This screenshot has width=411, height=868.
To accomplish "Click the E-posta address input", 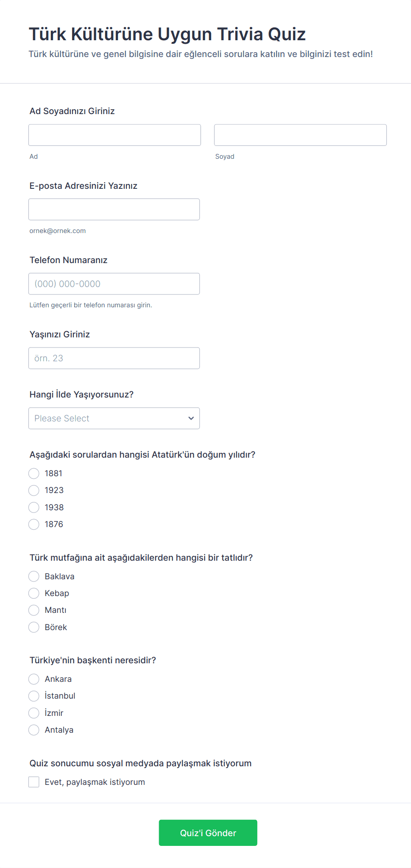I will pyautogui.click(x=114, y=209).
